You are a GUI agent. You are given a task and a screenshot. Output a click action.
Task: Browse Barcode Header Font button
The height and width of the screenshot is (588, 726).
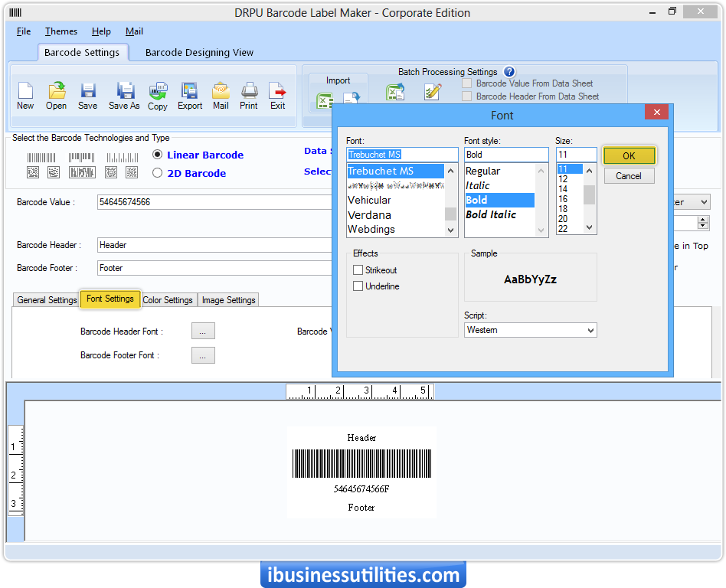pos(203,332)
